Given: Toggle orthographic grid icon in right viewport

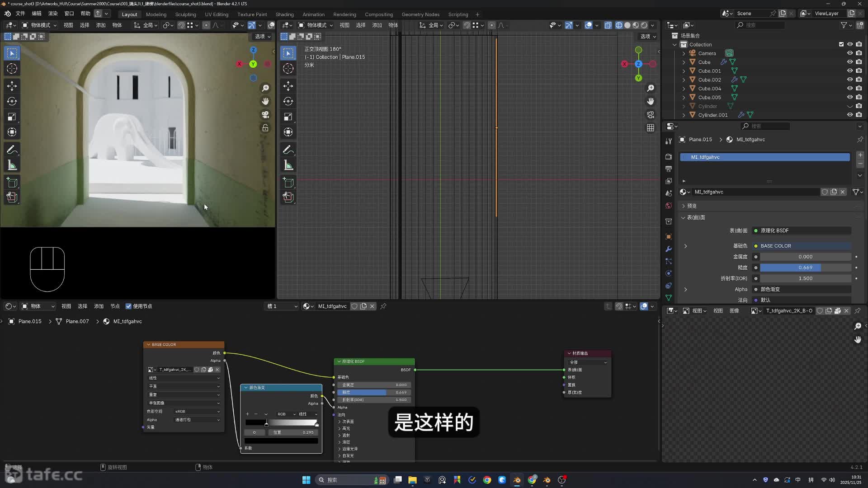Looking at the screenshot, I should tap(650, 128).
